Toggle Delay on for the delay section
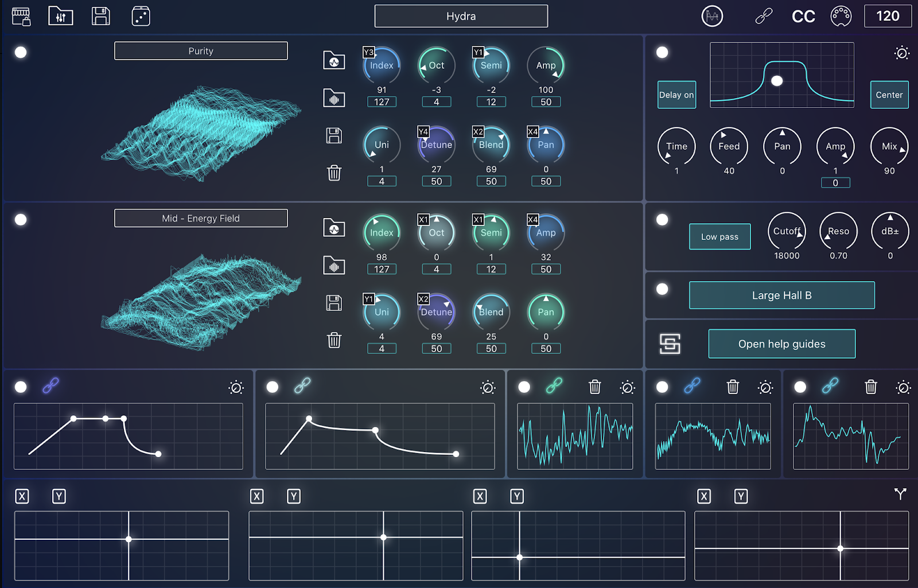Viewport: 918px width, 588px height. tap(676, 95)
